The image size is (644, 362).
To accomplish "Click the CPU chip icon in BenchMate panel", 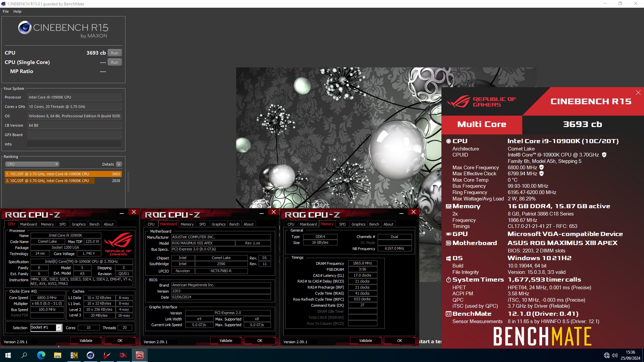I will click(448, 141).
